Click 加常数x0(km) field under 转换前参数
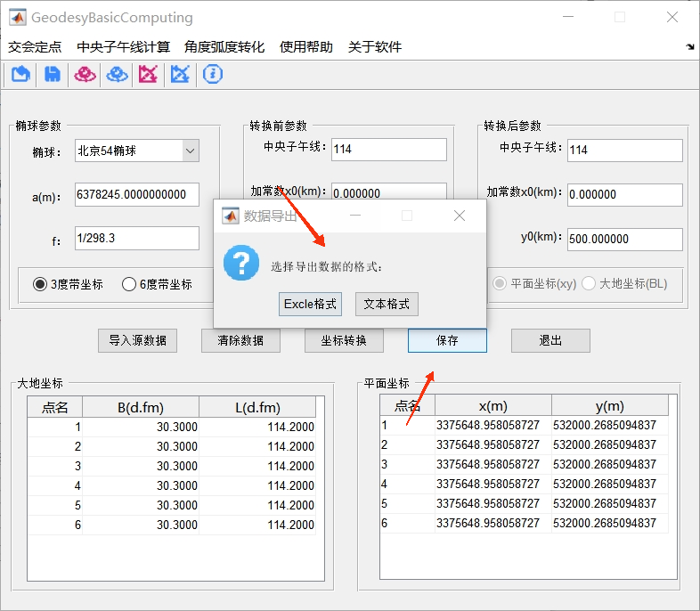 389,191
